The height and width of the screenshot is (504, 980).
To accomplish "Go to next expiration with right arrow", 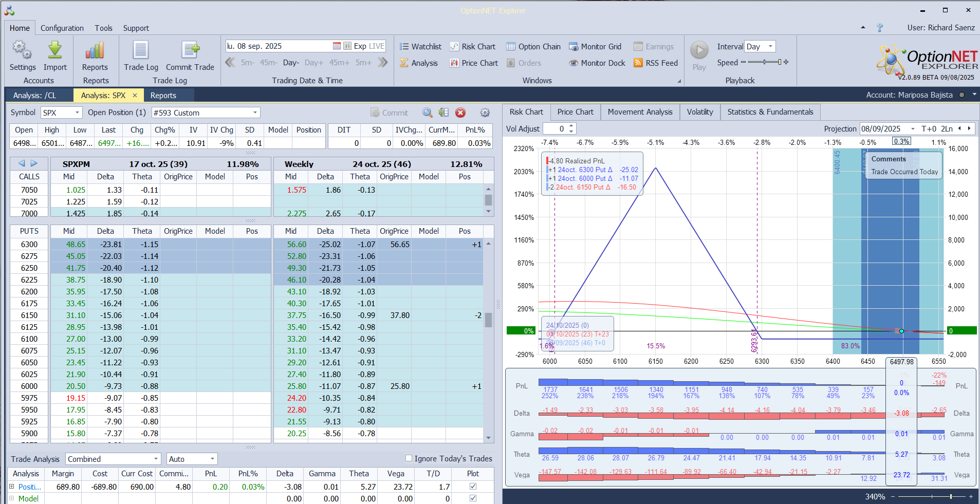I will click(x=34, y=163).
